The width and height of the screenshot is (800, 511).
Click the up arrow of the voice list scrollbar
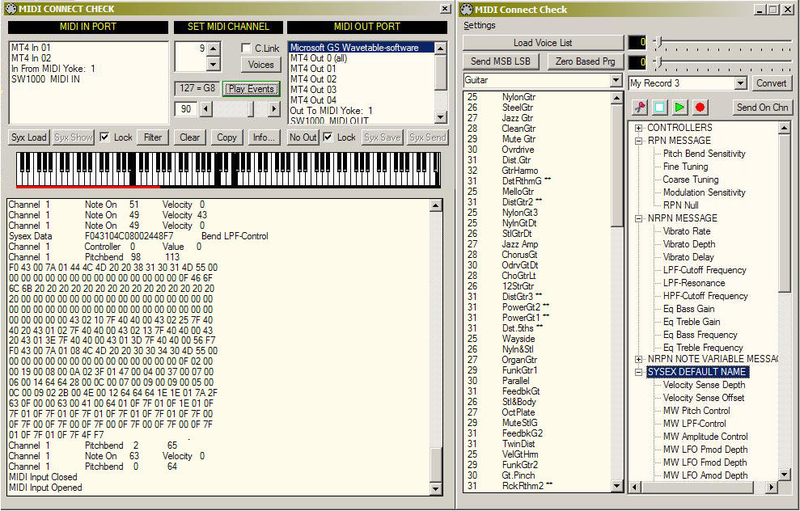pyautogui.click(x=616, y=98)
